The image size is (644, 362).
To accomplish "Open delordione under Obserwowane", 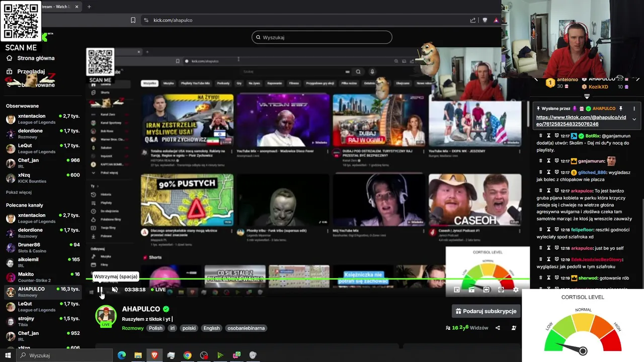I will coord(43,134).
